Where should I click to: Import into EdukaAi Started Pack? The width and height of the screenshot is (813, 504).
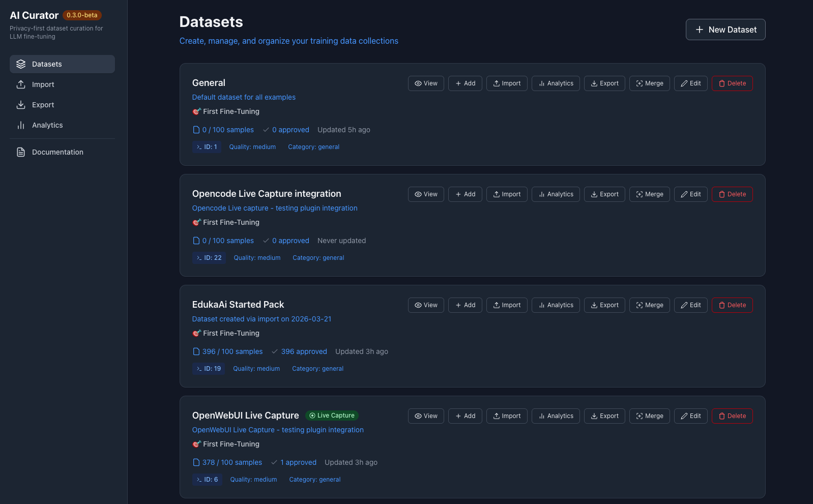(x=507, y=305)
